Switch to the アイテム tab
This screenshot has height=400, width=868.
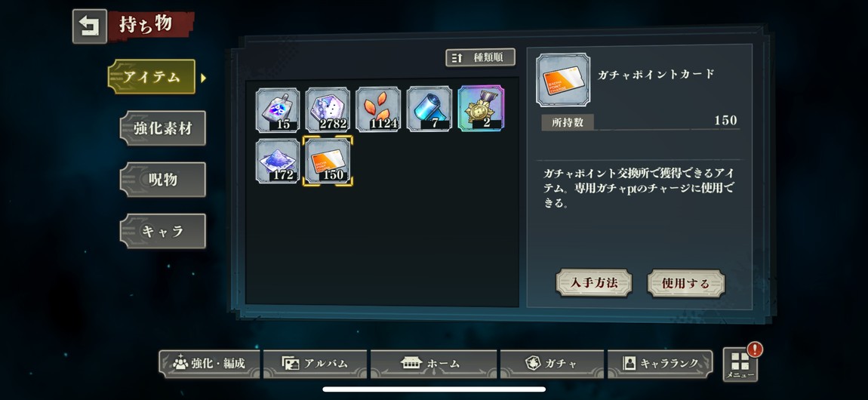click(152, 77)
